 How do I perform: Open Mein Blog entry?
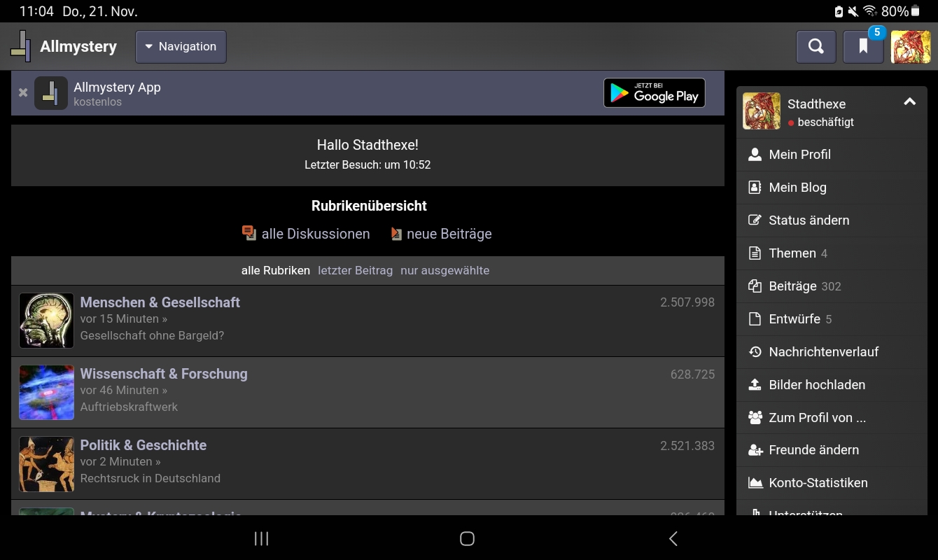pos(797,188)
